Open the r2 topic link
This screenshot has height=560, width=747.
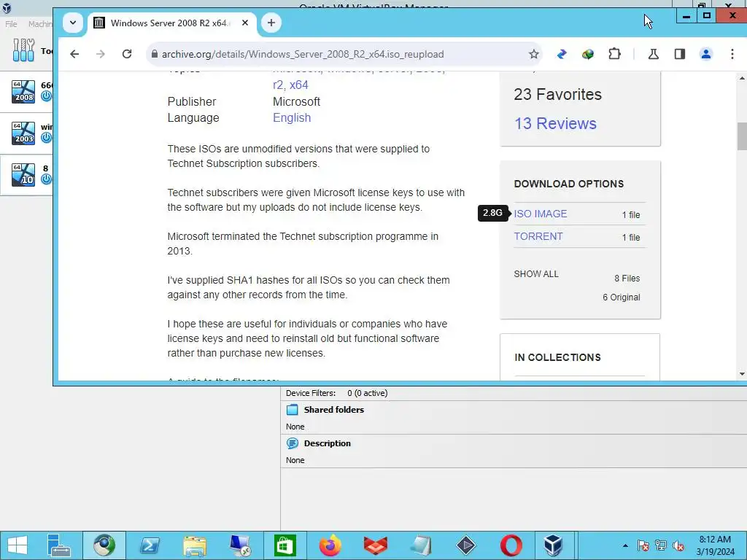278,85
